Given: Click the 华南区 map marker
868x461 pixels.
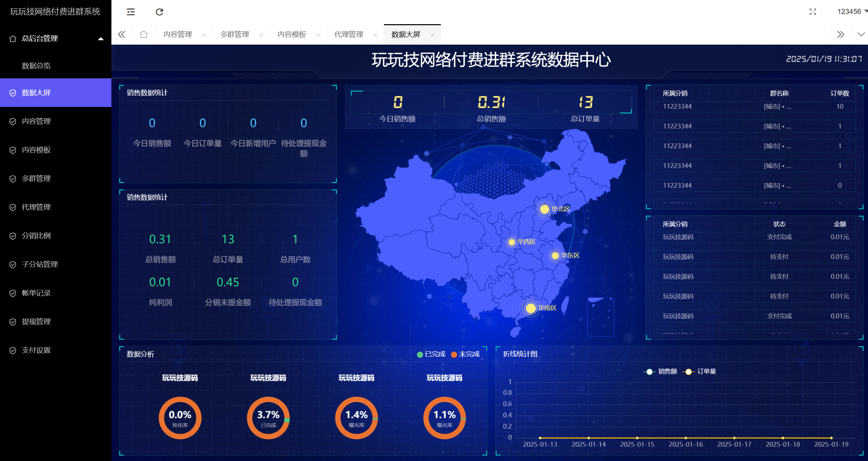Looking at the screenshot, I should [x=530, y=308].
